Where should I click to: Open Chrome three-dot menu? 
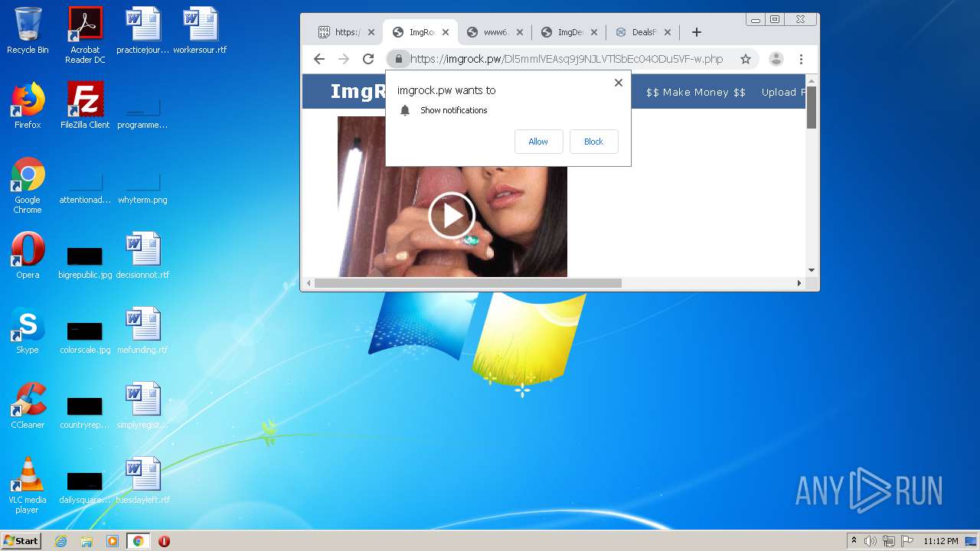point(801,59)
